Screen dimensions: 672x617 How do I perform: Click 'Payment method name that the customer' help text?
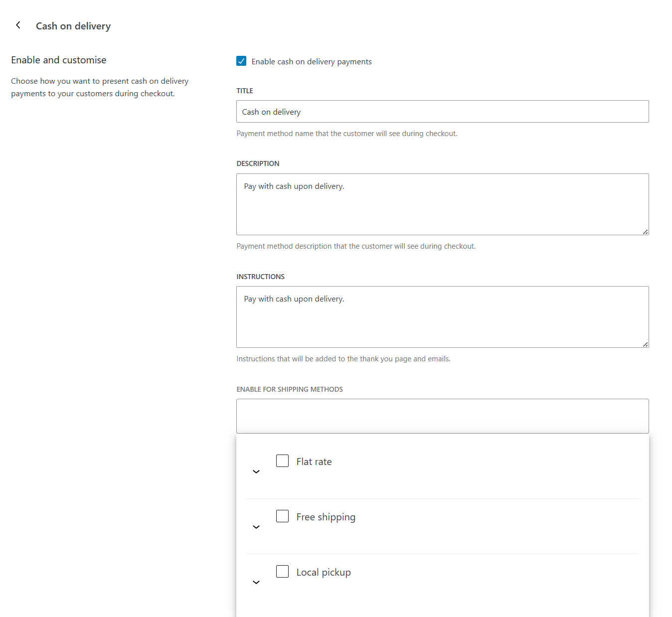pyautogui.click(x=347, y=134)
